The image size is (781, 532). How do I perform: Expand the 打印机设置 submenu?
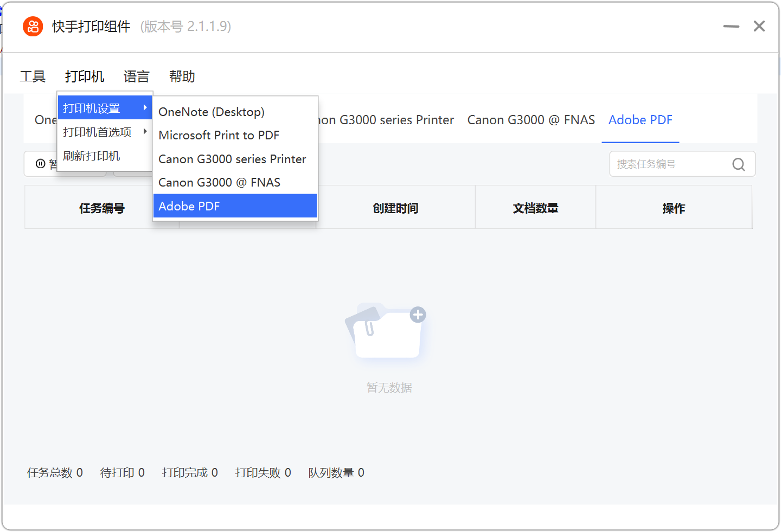pyautogui.click(x=104, y=108)
